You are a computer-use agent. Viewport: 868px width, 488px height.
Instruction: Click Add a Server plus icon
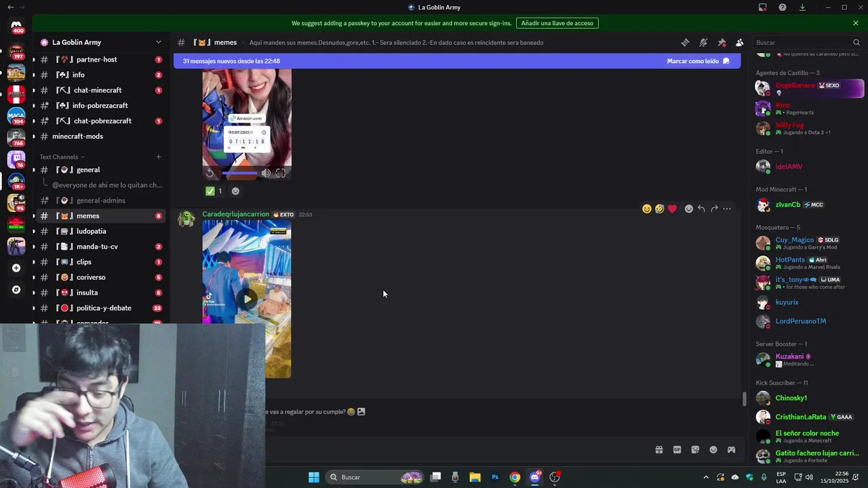[16, 268]
